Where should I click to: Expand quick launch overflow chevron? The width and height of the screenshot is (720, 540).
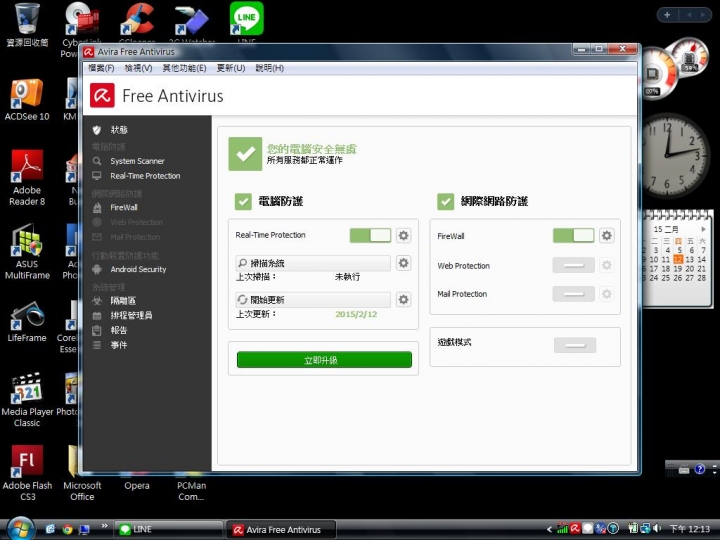[x=104, y=526]
